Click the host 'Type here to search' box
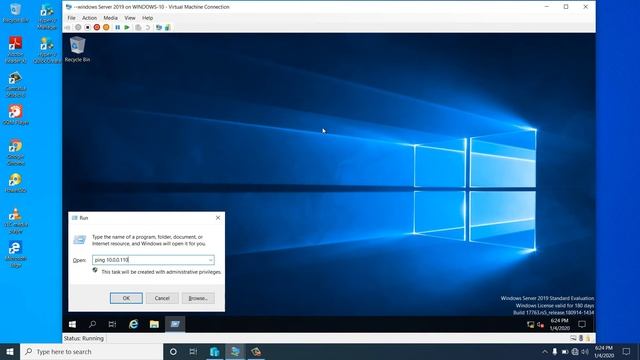Screen dimensions: 640x360 point(91,351)
